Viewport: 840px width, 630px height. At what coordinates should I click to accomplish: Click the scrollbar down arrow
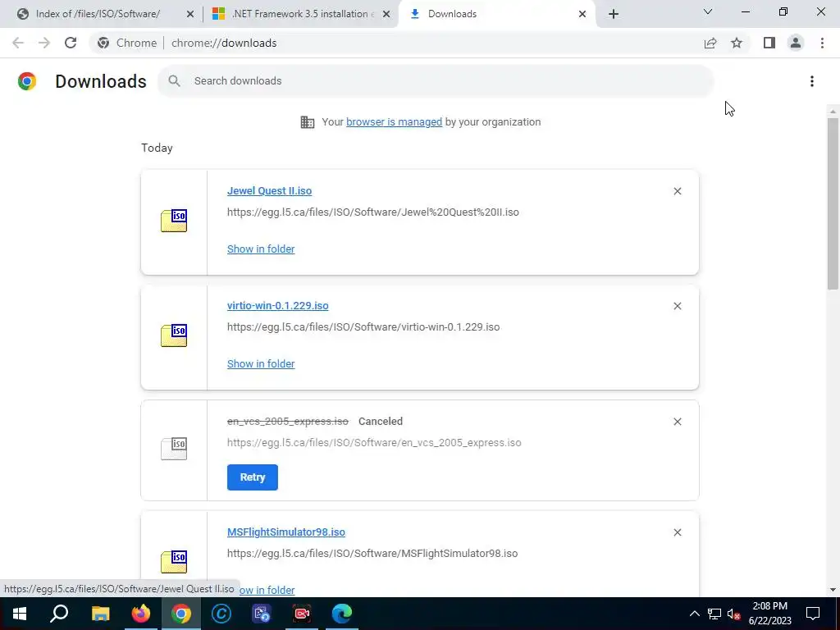click(x=833, y=590)
